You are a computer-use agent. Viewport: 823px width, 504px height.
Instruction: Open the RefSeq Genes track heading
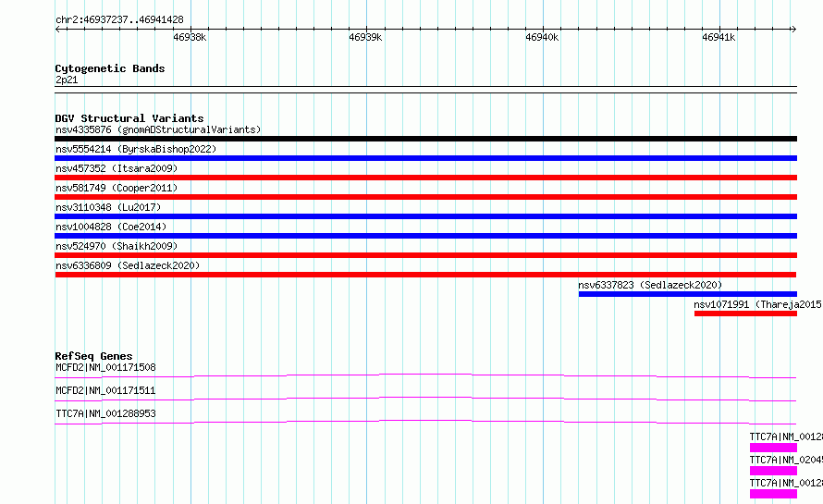93,356
